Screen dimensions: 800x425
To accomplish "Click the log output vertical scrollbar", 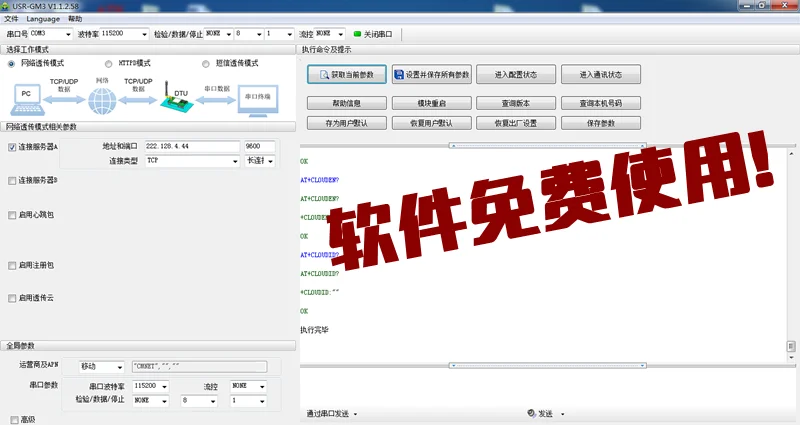I will click(791, 255).
